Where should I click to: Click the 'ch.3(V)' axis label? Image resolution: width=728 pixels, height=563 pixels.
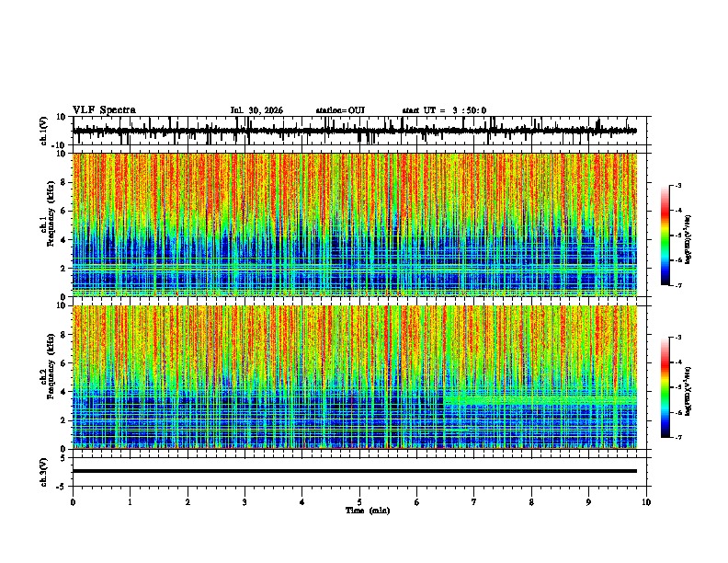pyautogui.click(x=44, y=472)
